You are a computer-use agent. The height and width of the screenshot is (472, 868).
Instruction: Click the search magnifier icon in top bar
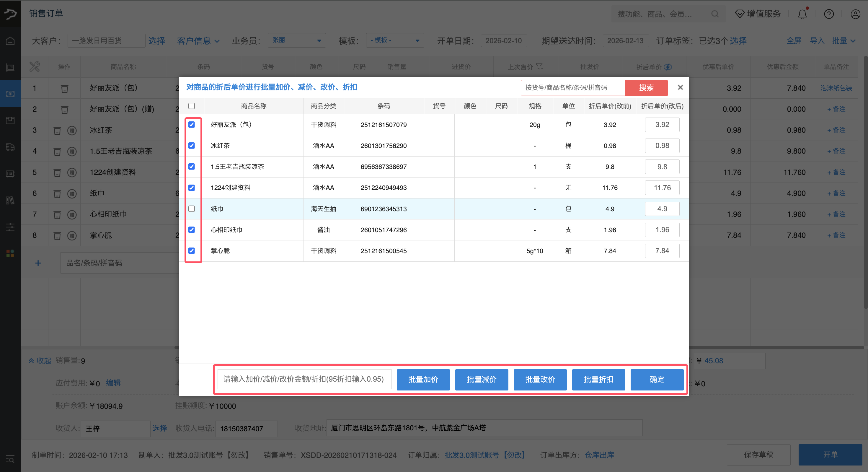[x=715, y=14]
